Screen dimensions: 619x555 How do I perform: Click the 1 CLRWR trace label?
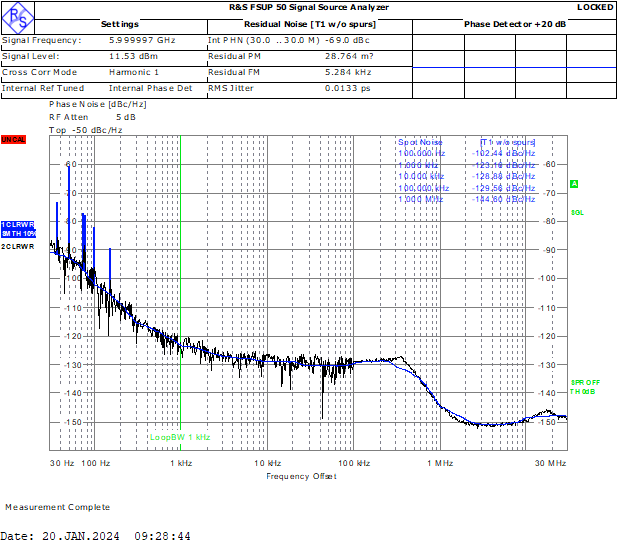point(17,224)
